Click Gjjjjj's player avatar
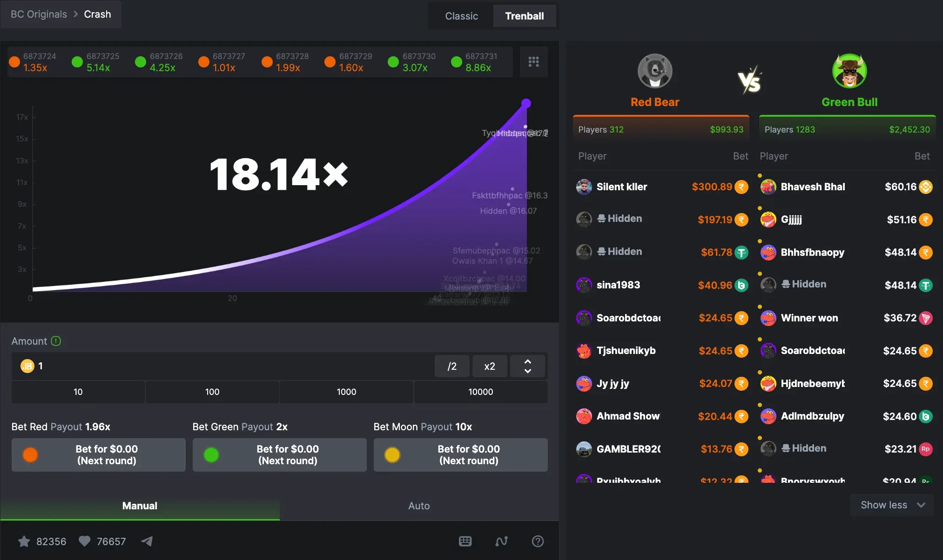Viewport: 943px width, 560px height. click(768, 220)
